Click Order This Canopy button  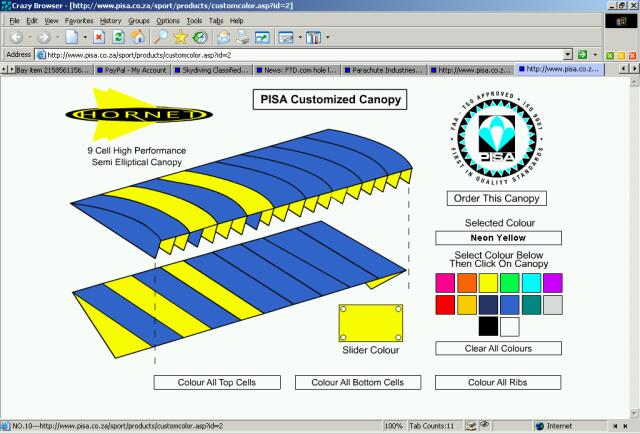click(497, 198)
